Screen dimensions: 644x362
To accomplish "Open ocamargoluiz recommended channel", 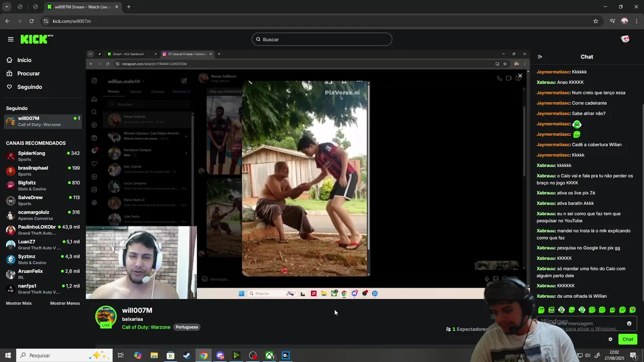I will (43, 215).
